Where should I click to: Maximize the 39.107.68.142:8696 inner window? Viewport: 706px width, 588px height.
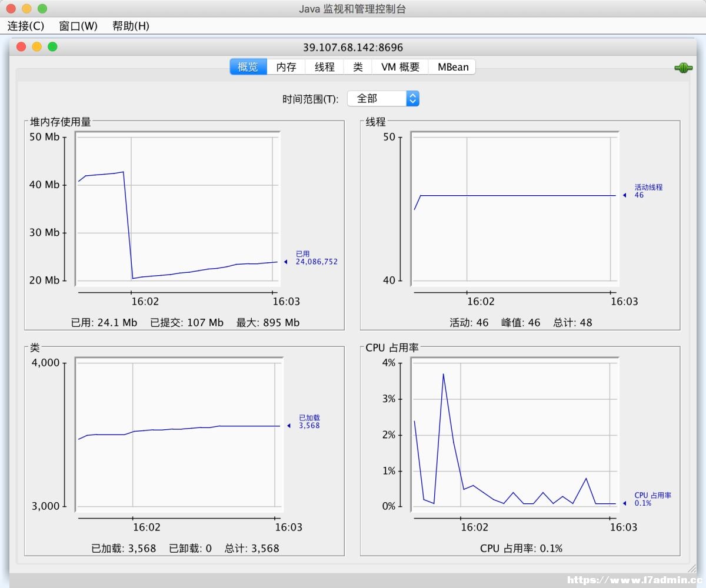tap(52, 46)
